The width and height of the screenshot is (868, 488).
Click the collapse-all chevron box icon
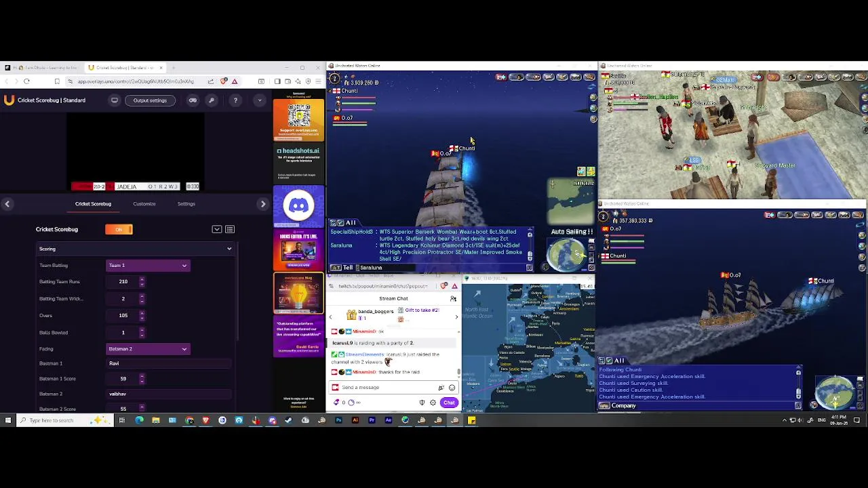click(217, 229)
